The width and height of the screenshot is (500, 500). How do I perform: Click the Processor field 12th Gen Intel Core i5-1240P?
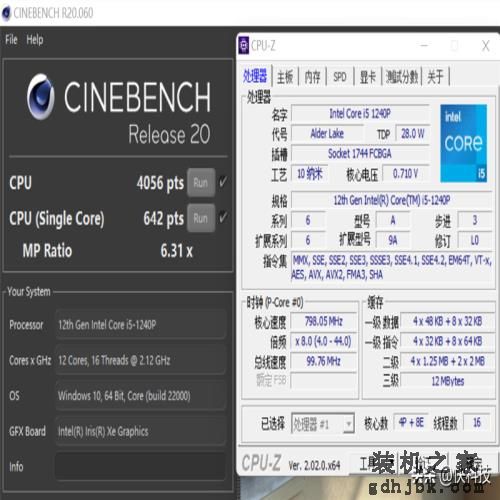click(140, 324)
